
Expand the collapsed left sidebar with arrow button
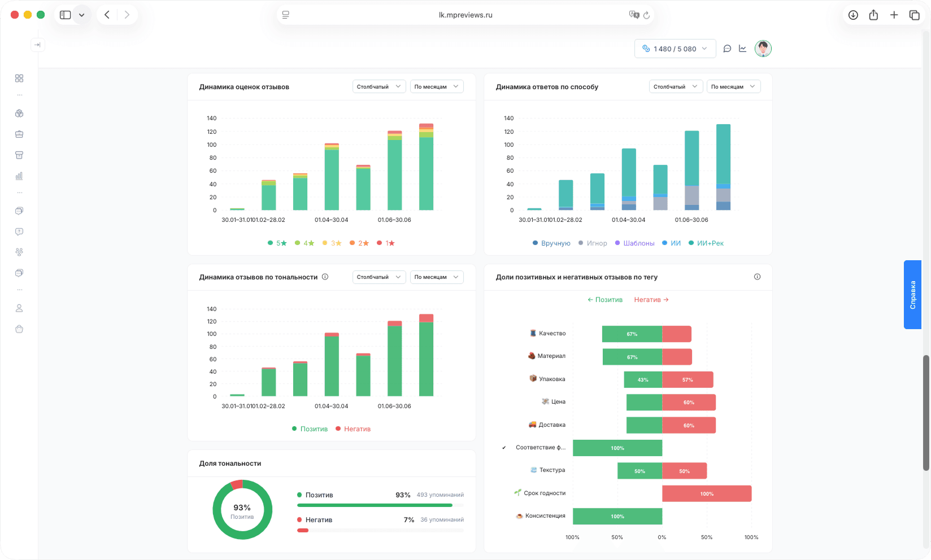pyautogui.click(x=37, y=45)
